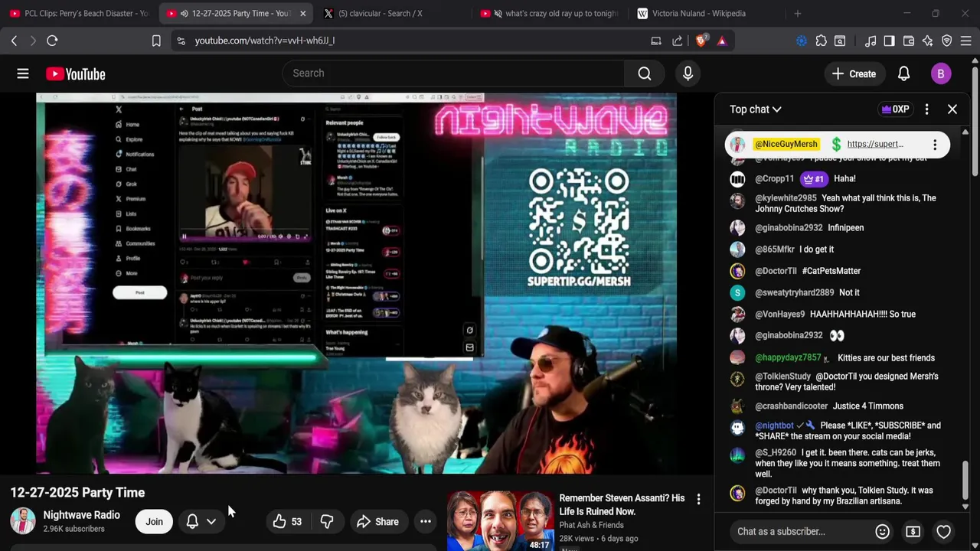Open live chat options menu

[926, 109]
